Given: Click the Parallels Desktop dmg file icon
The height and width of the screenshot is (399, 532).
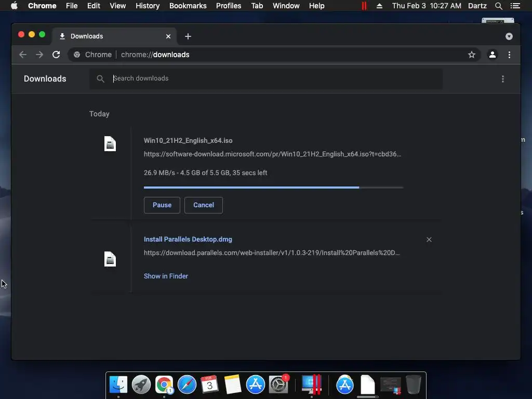Looking at the screenshot, I should tap(110, 259).
